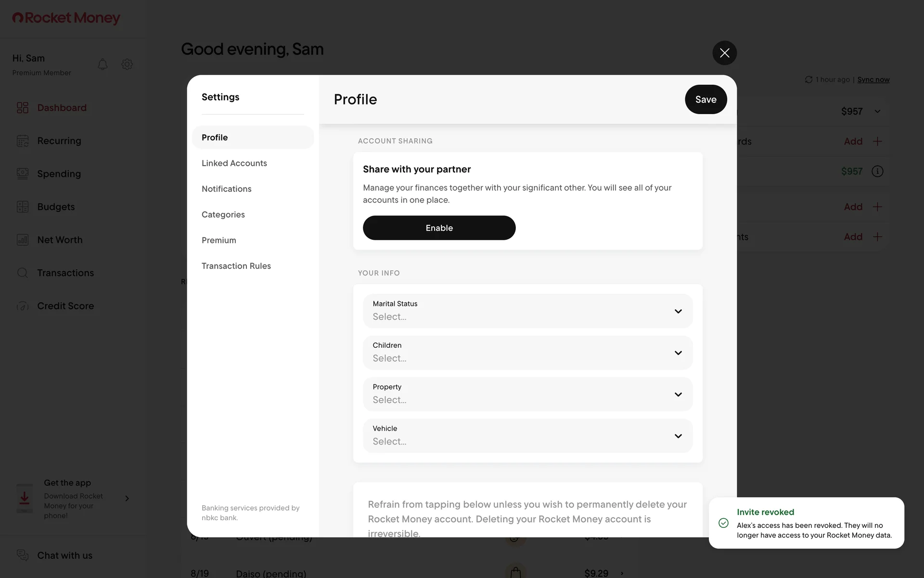This screenshot has height=578, width=924.
Task: Expand the Marital Status dropdown
Action: (527, 311)
